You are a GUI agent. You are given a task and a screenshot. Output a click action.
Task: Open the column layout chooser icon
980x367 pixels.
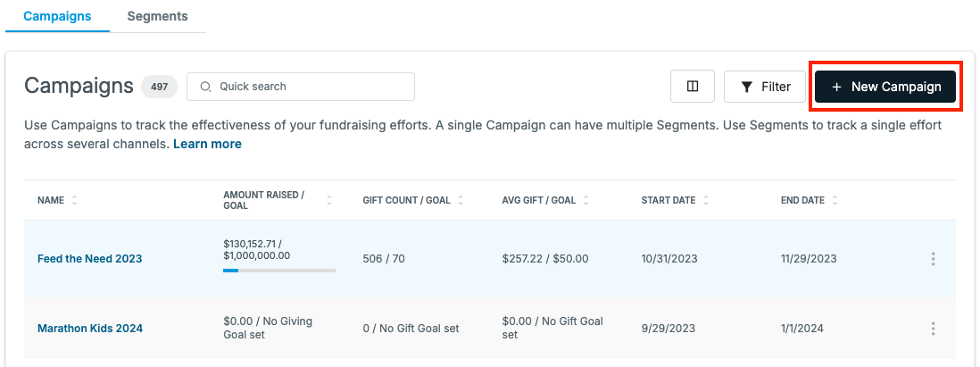693,87
